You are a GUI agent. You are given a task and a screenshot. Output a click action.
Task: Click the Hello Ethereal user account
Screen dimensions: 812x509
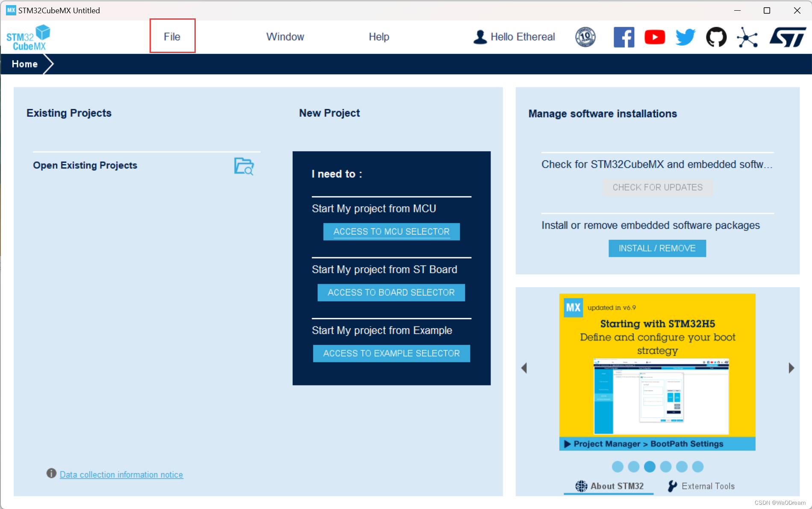(x=514, y=37)
